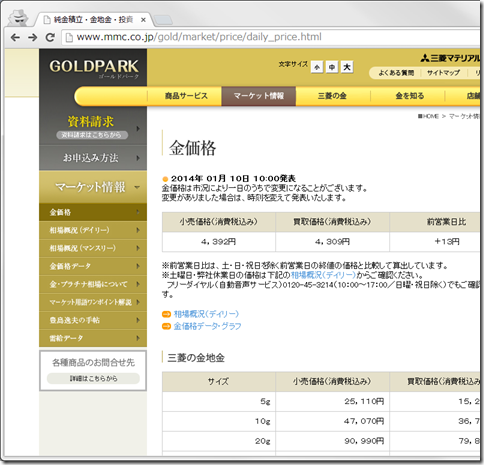Select 需給データ sidebar item
Image resolution: width=484 pixels, height=465 pixels.
pyautogui.click(x=93, y=338)
